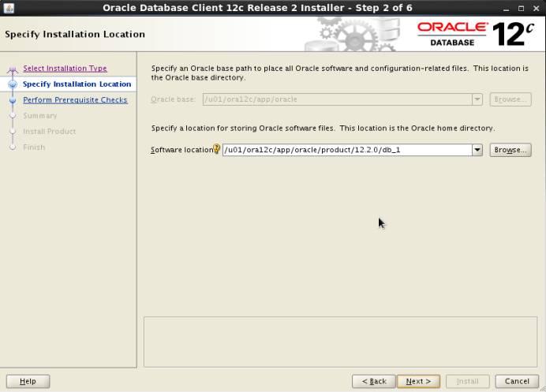
Task: Click the Install Product step label
Action: click(x=50, y=131)
